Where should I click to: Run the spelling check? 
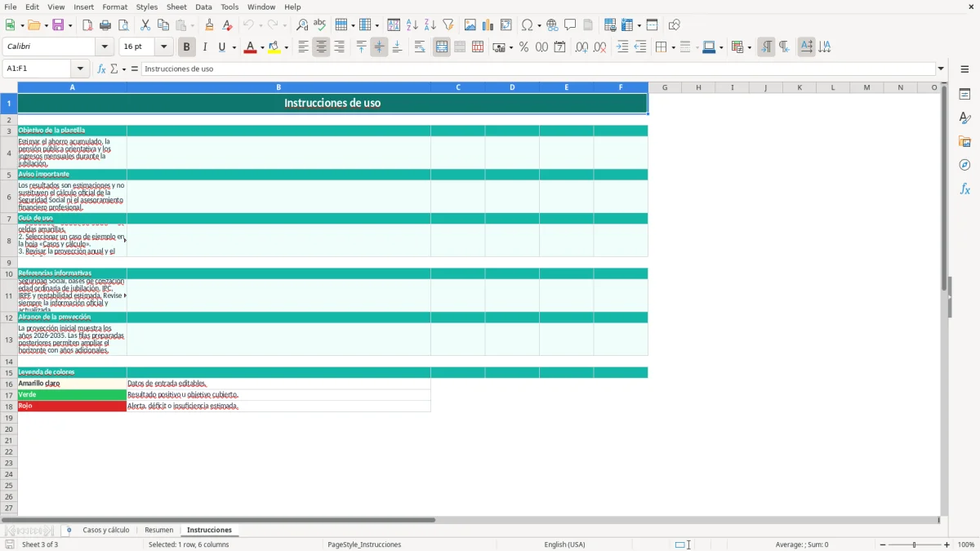(320, 25)
